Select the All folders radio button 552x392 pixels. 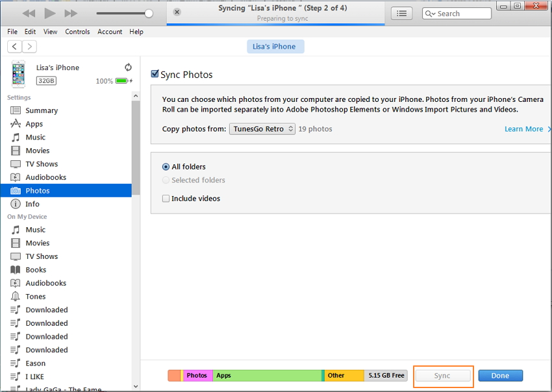point(166,167)
